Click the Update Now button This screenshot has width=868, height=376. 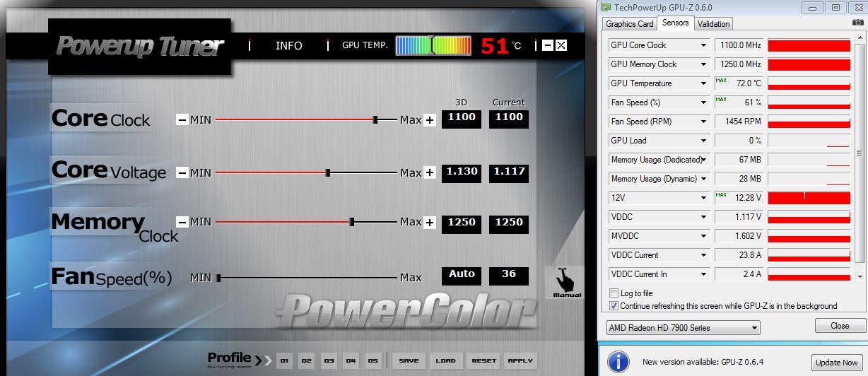pos(837,362)
